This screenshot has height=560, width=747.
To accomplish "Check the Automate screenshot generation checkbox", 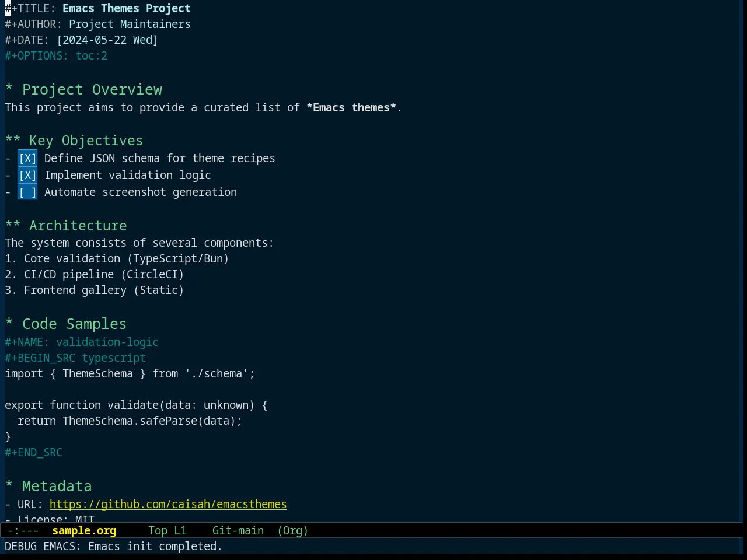I will (27, 192).
